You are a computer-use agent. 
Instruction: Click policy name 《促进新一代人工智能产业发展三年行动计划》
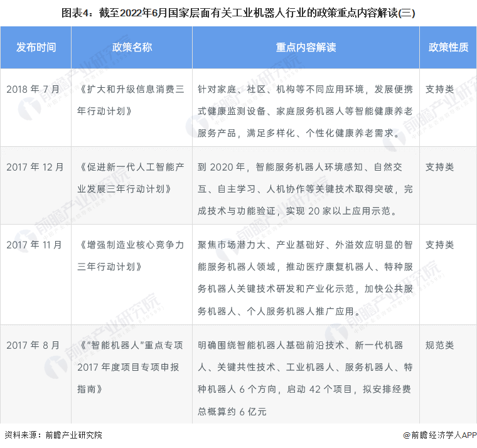click(131, 178)
